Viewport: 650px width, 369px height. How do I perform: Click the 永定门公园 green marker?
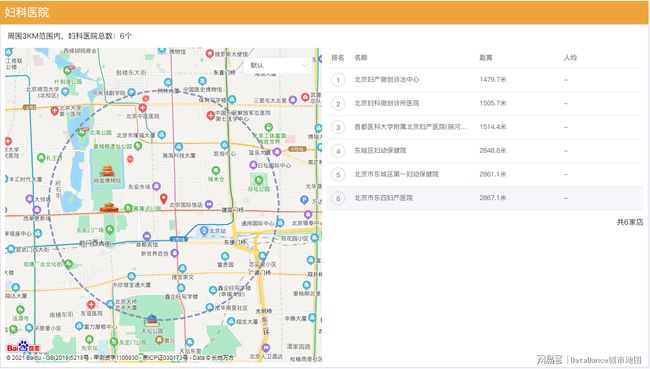click(114, 342)
